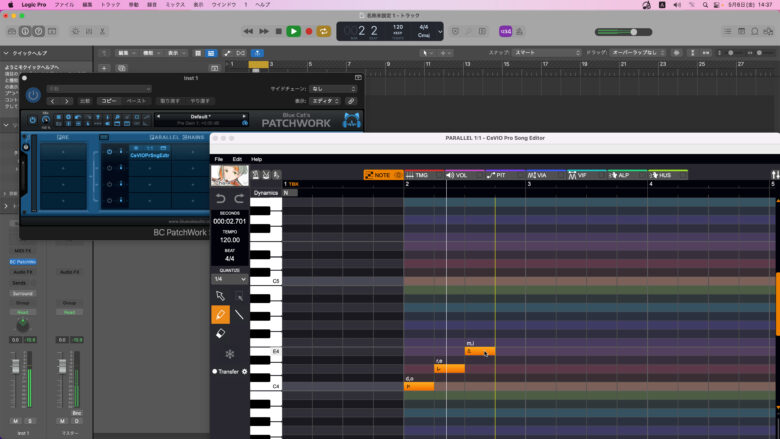Click previous preset arrow in plugin header
The width and height of the screenshot is (780, 439).
pos(53,101)
